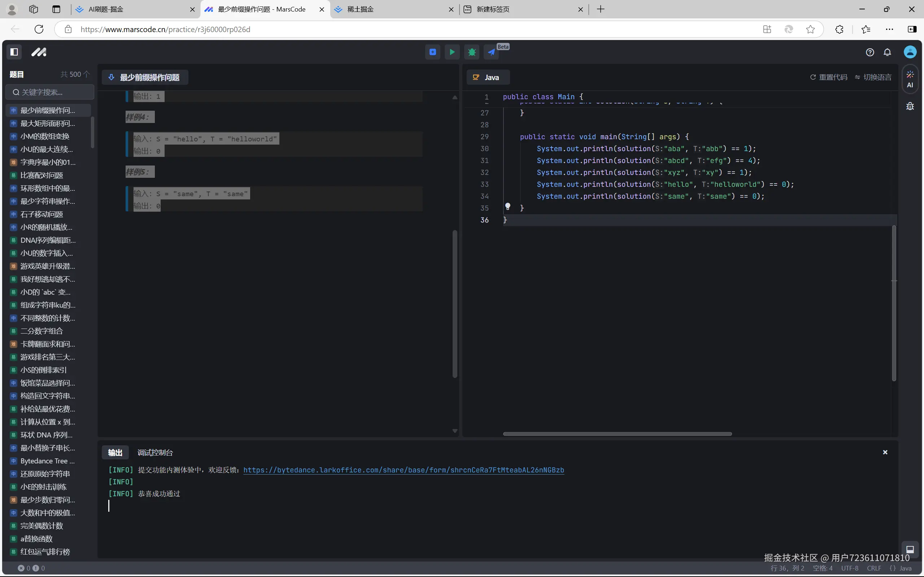Click the green Debug bug icon
924x577 pixels.
[472, 52]
